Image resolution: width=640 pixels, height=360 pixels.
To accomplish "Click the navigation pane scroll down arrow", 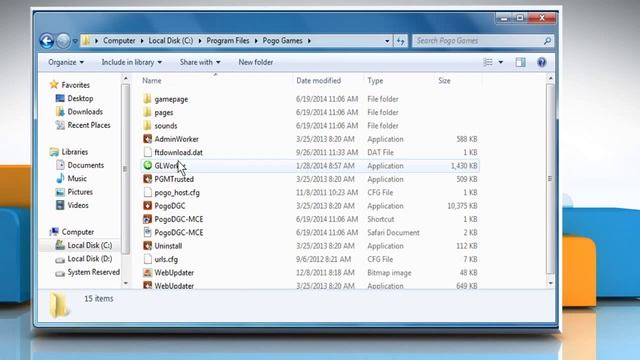I will (x=126, y=282).
